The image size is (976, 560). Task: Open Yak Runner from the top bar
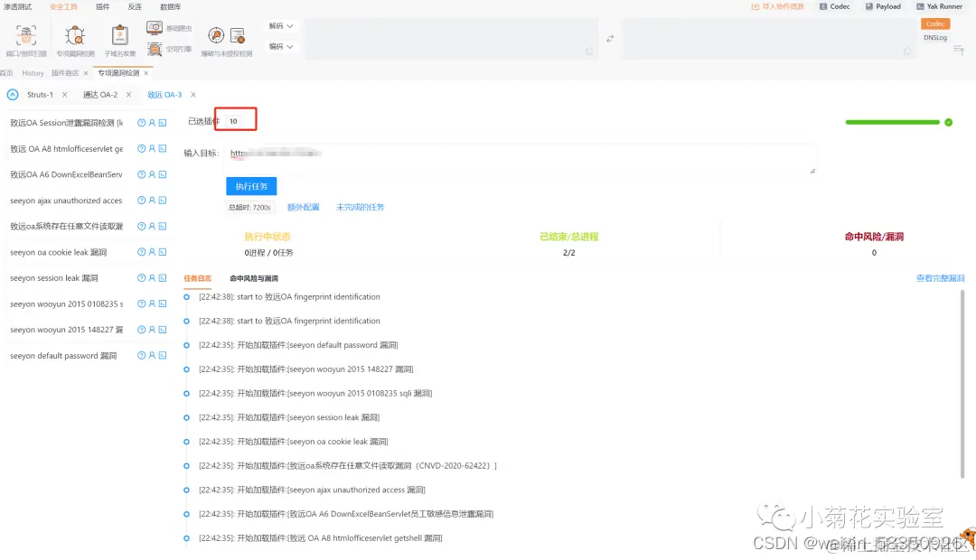939,7
